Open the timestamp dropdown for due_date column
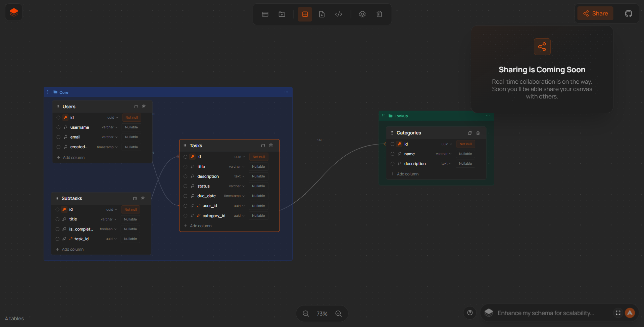 click(x=234, y=196)
